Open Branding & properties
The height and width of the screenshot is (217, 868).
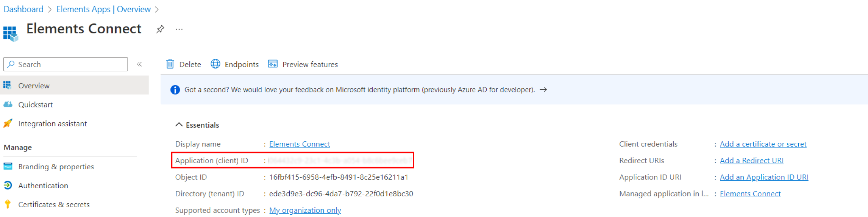tap(56, 167)
